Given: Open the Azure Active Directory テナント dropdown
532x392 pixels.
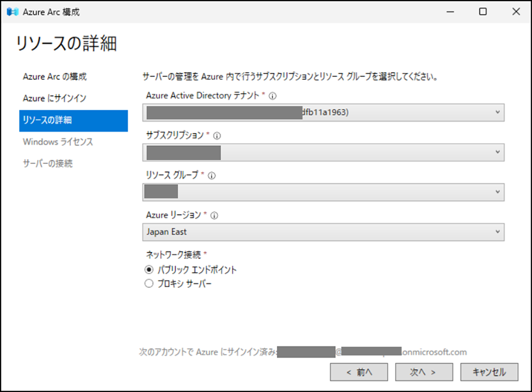Looking at the screenshot, I should 324,113.
